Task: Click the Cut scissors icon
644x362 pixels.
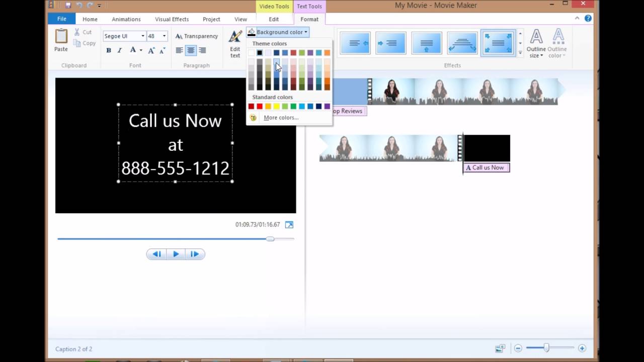Action: (x=77, y=32)
